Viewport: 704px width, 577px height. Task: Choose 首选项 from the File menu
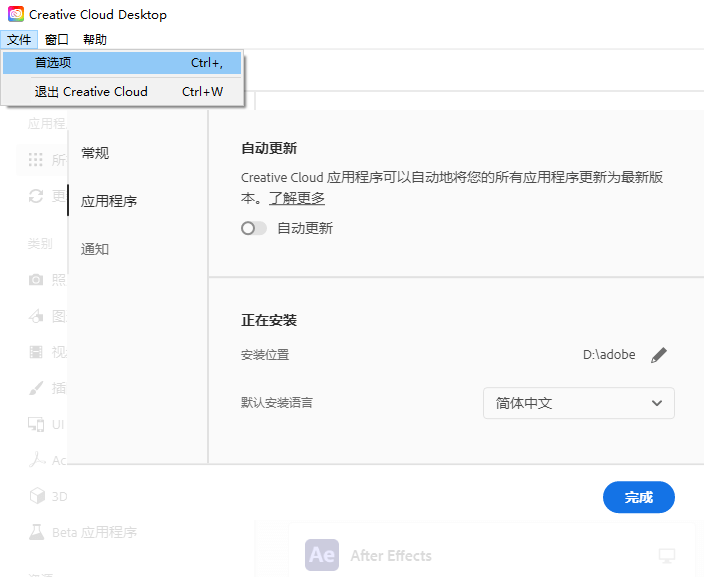(x=122, y=63)
